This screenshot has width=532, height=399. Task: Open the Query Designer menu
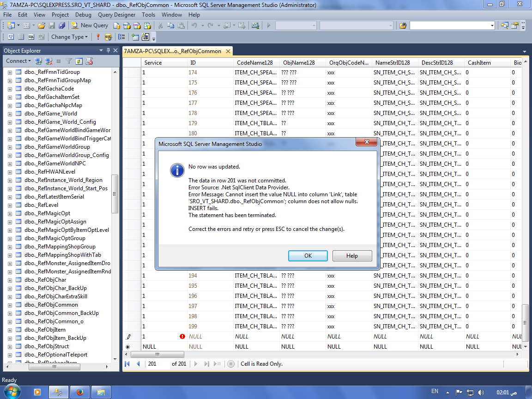click(116, 15)
